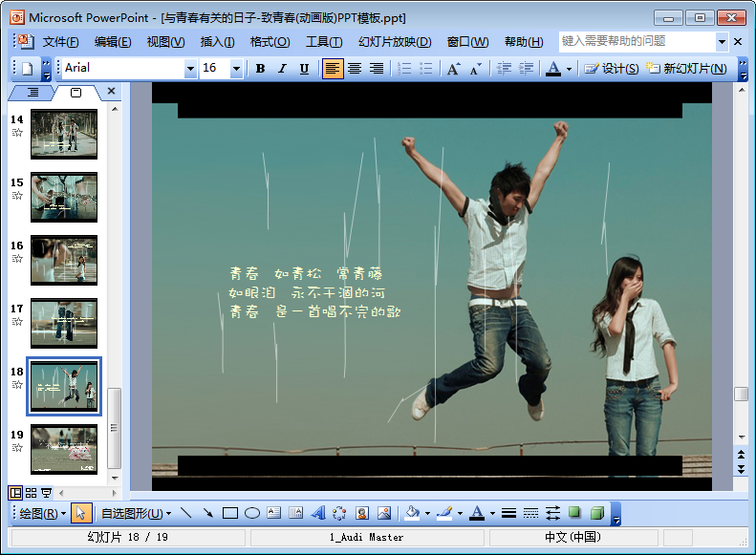Image resolution: width=756 pixels, height=555 pixels.
Task: Choose the Arrow drawing tool
Action: pos(207,513)
